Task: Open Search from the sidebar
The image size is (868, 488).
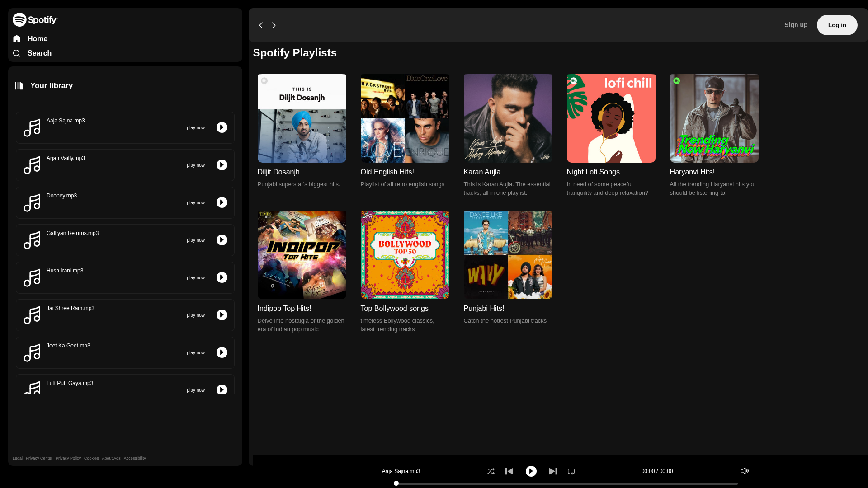Action: click(32, 53)
